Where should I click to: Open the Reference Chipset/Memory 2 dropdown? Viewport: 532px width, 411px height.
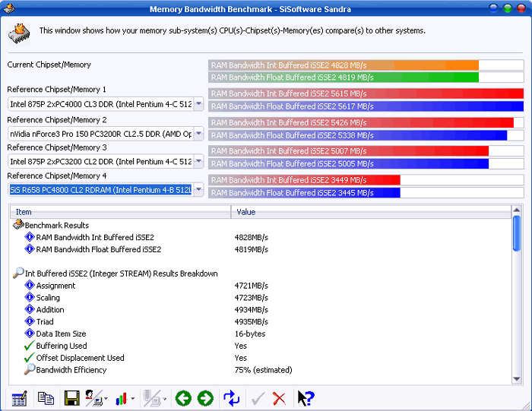199,134
